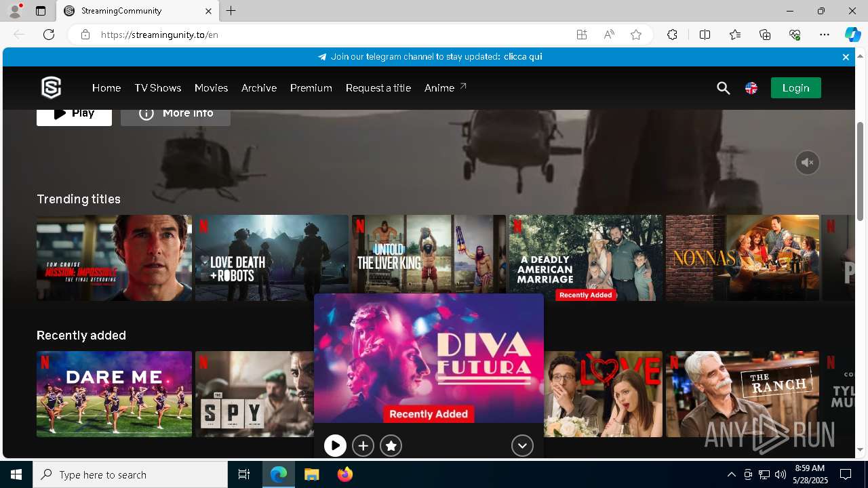Image resolution: width=868 pixels, height=488 pixels.
Task: Open the Movies section
Action: [x=211, y=88]
